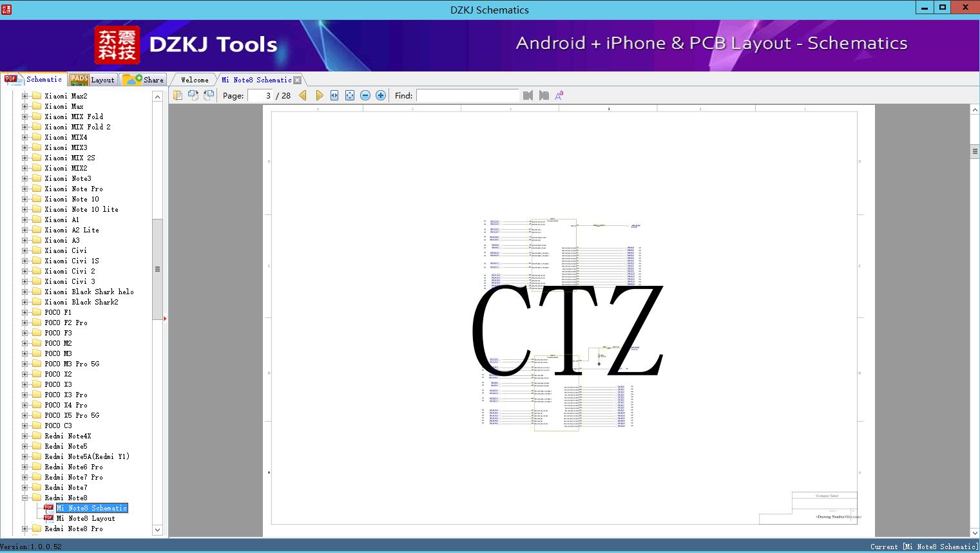The width and height of the screenshot is (980, 553).
Task: Collapse the Redmi Note8 folder
Action: [25, 498]
